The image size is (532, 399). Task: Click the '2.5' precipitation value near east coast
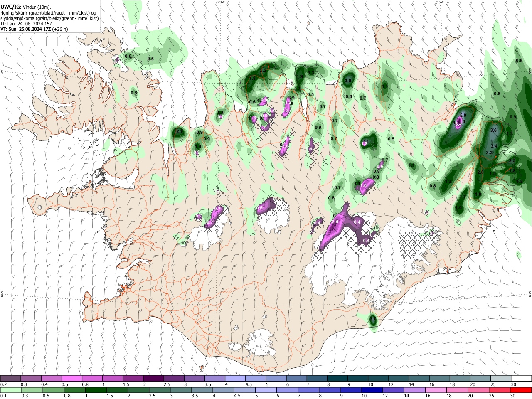coord(512,161)
